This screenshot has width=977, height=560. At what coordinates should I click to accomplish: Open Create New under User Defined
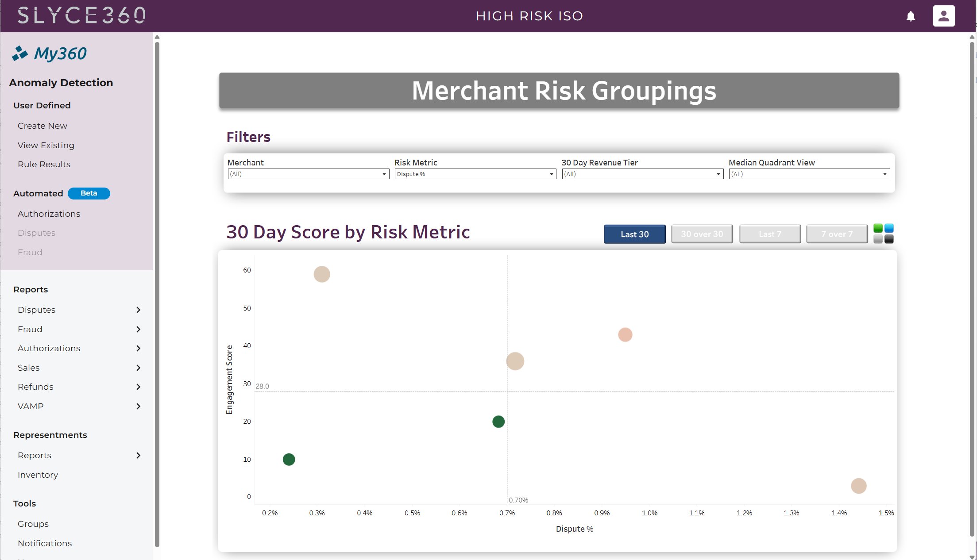click(x=42, y=126)
